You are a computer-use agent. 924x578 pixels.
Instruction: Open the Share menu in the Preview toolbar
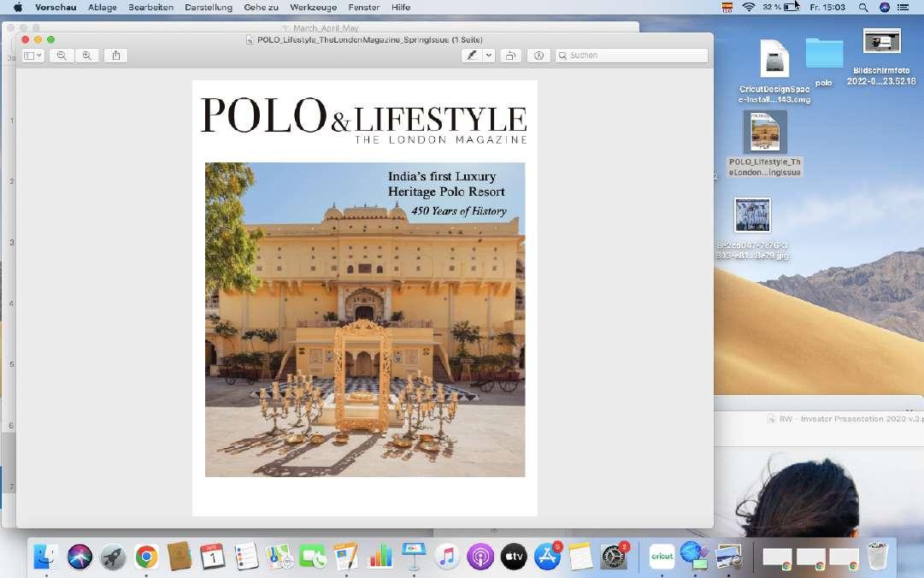[x=116, y=56]
